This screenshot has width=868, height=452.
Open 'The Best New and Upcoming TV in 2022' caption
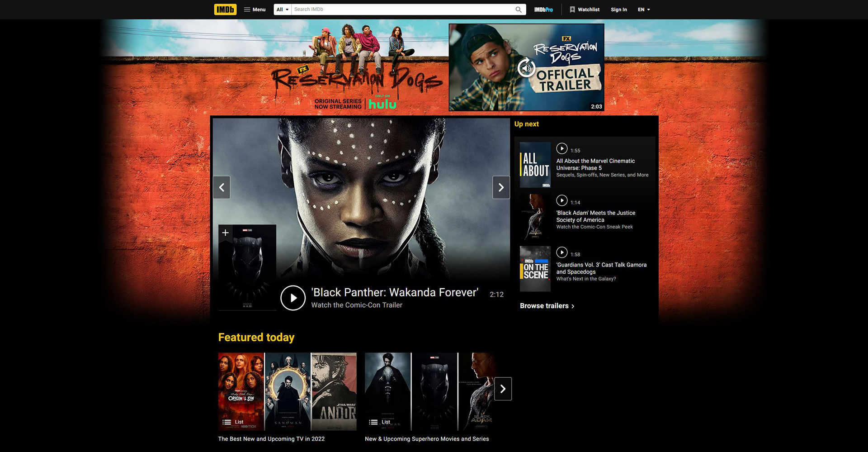point(271,439)
